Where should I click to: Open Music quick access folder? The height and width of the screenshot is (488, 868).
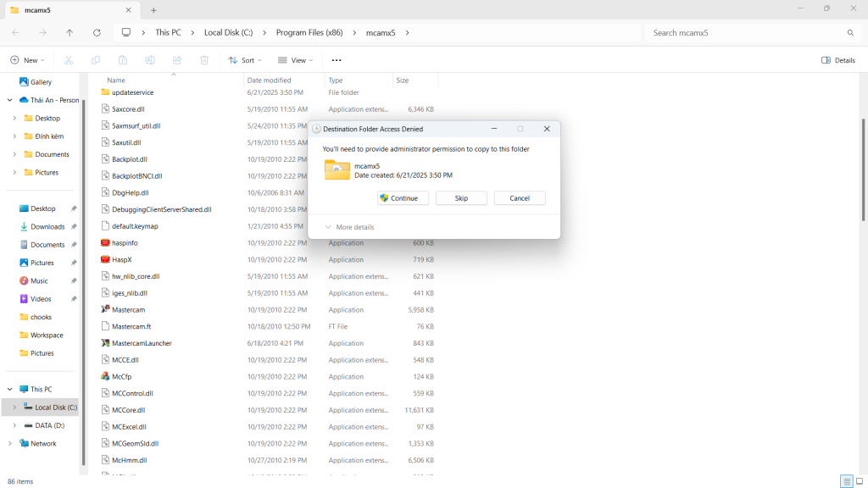34,281
